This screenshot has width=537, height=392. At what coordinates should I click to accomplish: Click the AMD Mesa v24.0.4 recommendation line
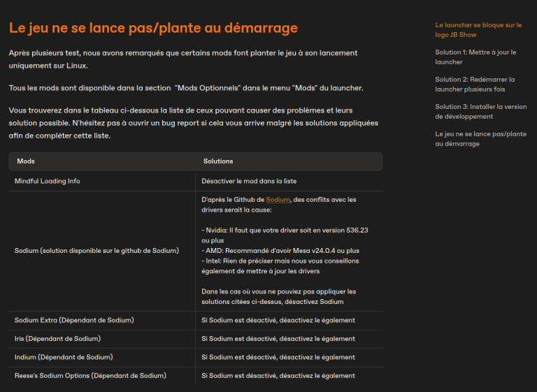point(280,251)
